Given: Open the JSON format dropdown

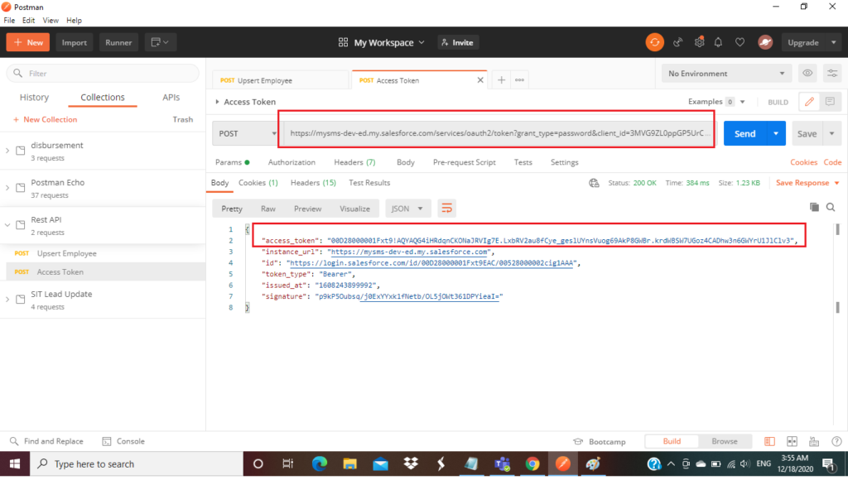Looking at the screenshot, I should 407,209.
